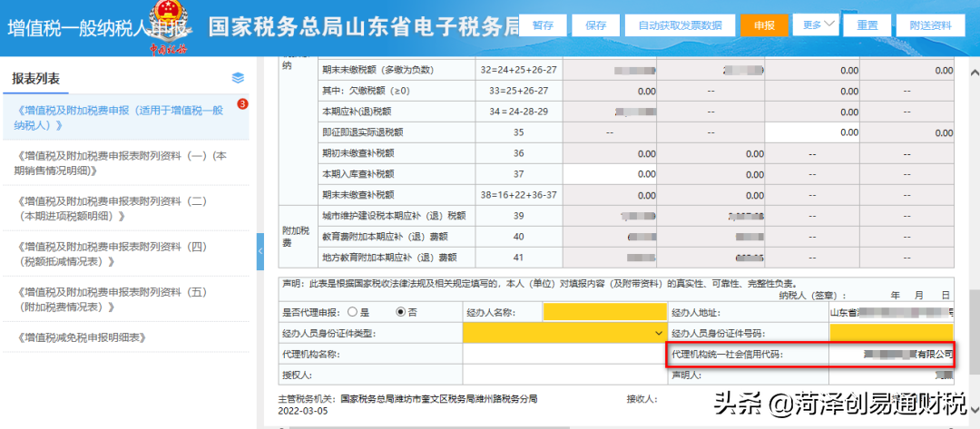980x429 pixels.
Task: Click 自动获取发票数据 button
Action: pyautogui.click(x=680, y=25)
